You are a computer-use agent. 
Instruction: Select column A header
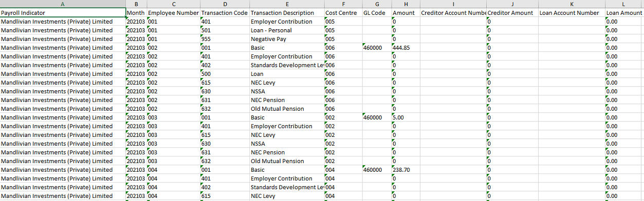(63, 4)
